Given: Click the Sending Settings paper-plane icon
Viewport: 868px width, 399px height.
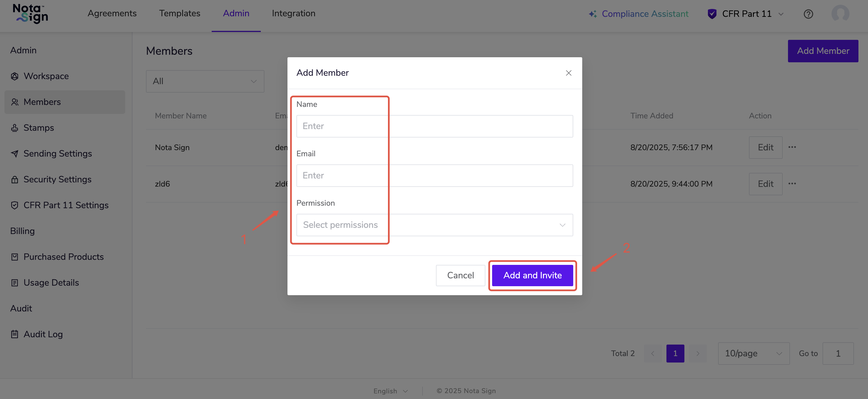Looking at the screenshot, I should click(15, 153).
